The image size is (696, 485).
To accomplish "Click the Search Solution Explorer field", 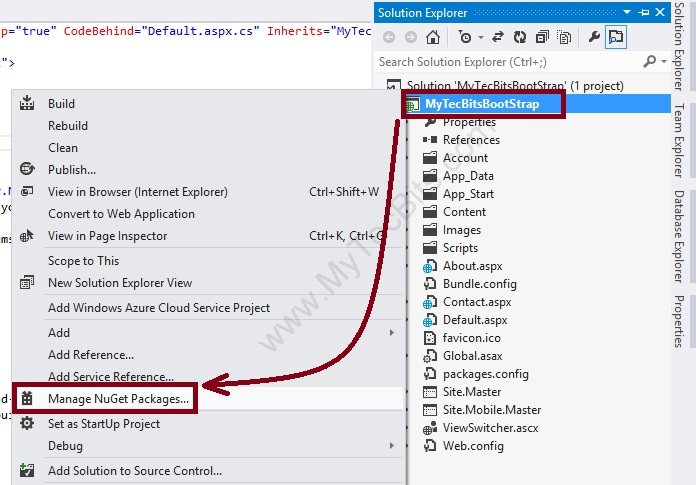I will pos(506,62).
